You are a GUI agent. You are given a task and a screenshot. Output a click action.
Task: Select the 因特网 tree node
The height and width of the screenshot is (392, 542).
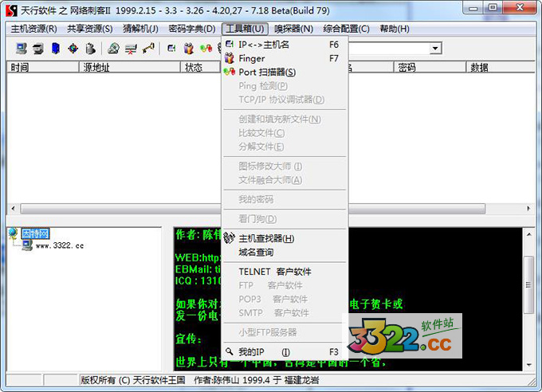[36, 233]
